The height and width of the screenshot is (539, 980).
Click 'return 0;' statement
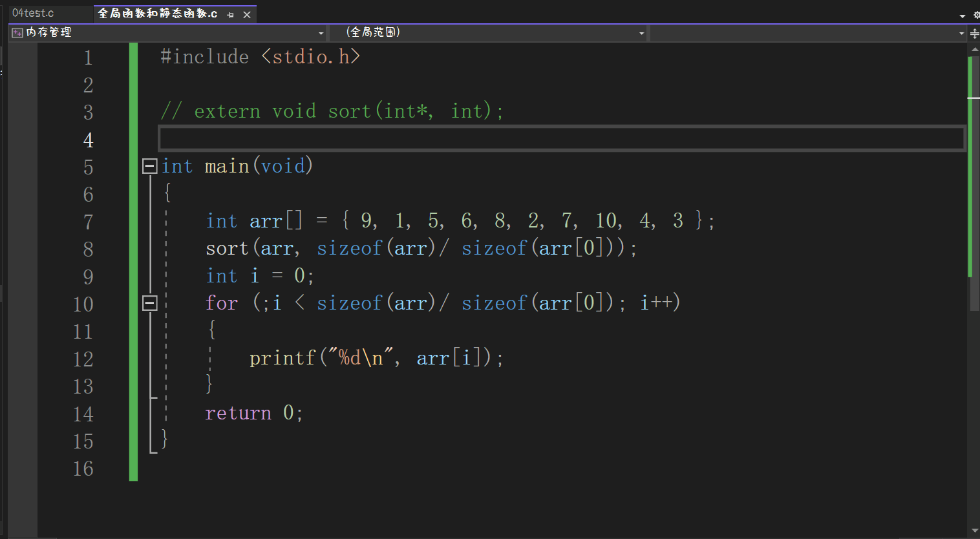(x=253, y=412)
